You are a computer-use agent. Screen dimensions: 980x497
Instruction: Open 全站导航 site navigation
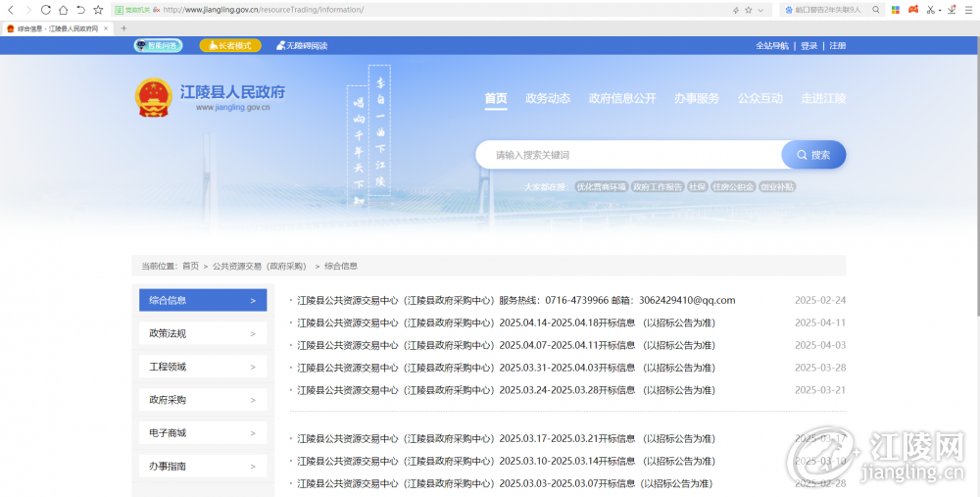772,46
